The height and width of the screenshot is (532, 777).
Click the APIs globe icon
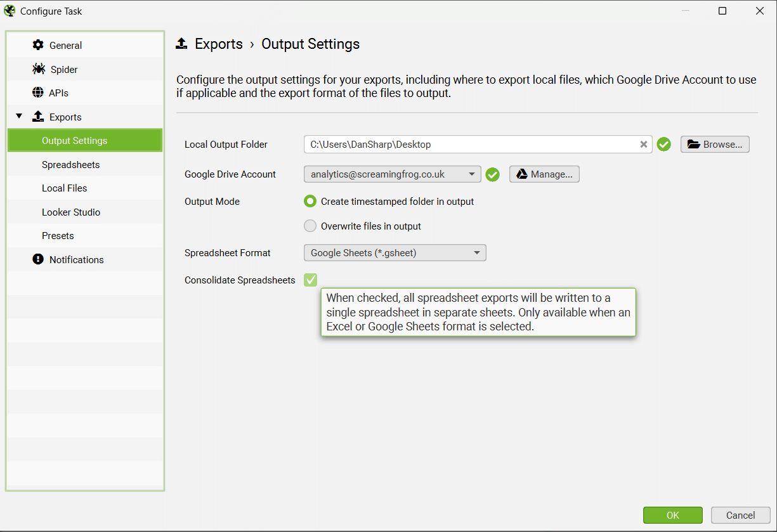pos(38,93)
